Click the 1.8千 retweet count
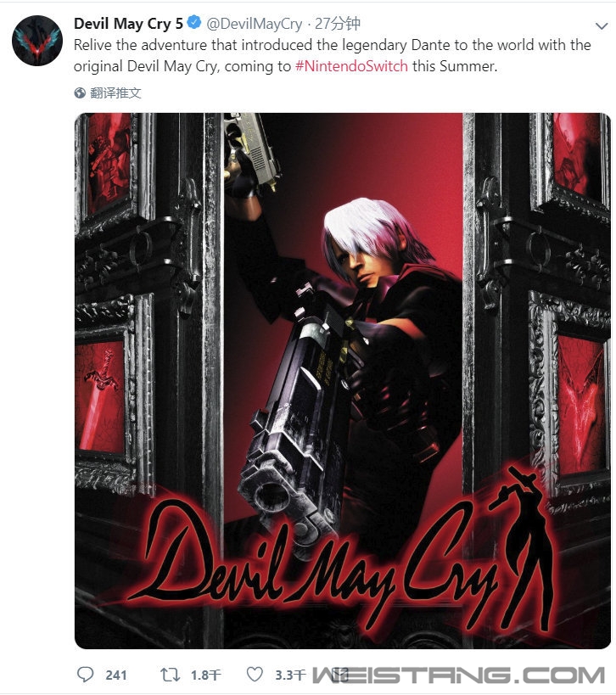The height and width of the screenshot is (695, 616). (205, 675)
